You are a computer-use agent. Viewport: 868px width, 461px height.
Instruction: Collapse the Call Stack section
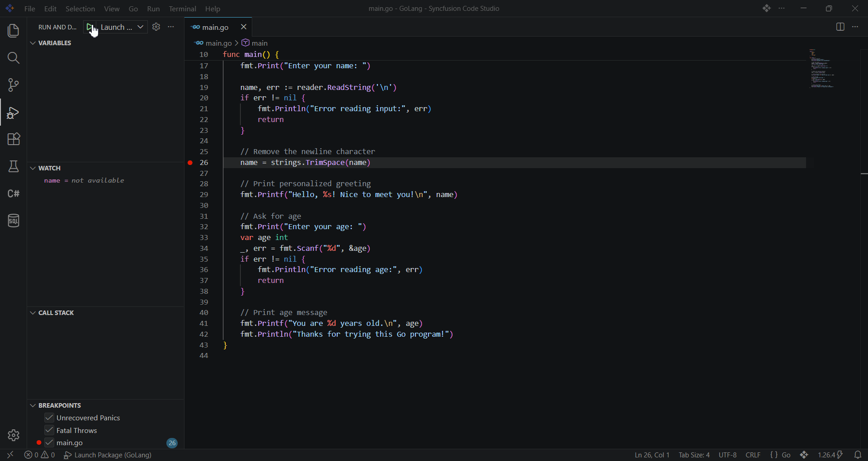click(33, 313)
